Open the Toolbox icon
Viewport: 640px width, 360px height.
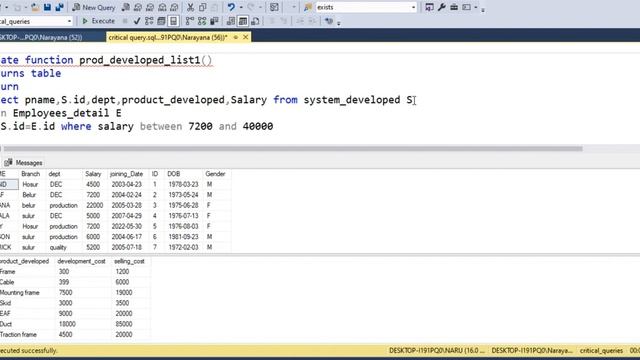tap(454, 7)
